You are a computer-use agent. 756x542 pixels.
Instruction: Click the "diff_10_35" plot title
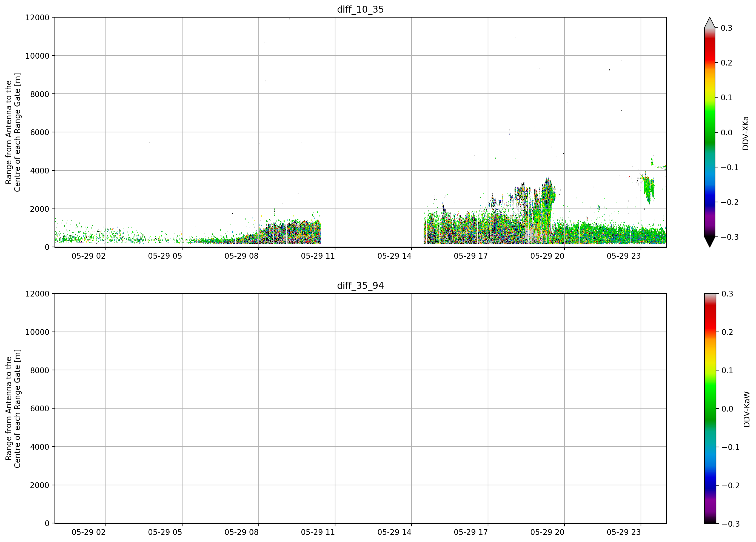click(x=360, y=9)
